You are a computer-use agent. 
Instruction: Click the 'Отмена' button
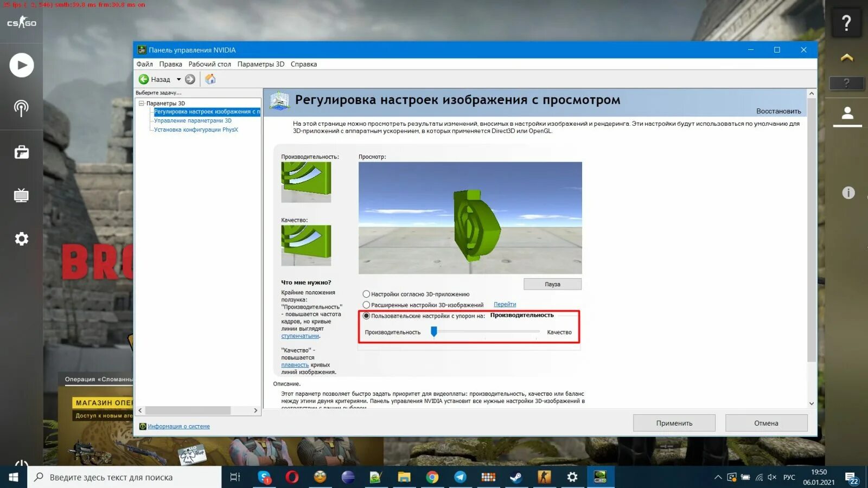[766, 423]
